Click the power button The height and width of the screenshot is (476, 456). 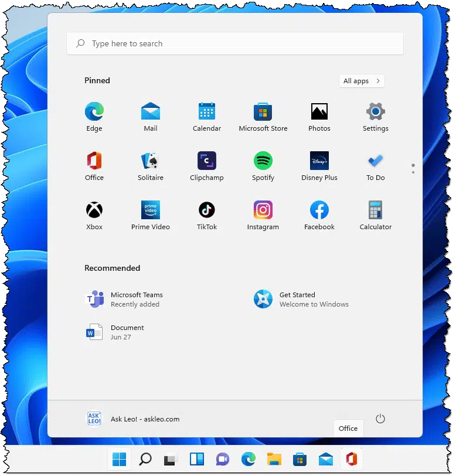point(380,419)
